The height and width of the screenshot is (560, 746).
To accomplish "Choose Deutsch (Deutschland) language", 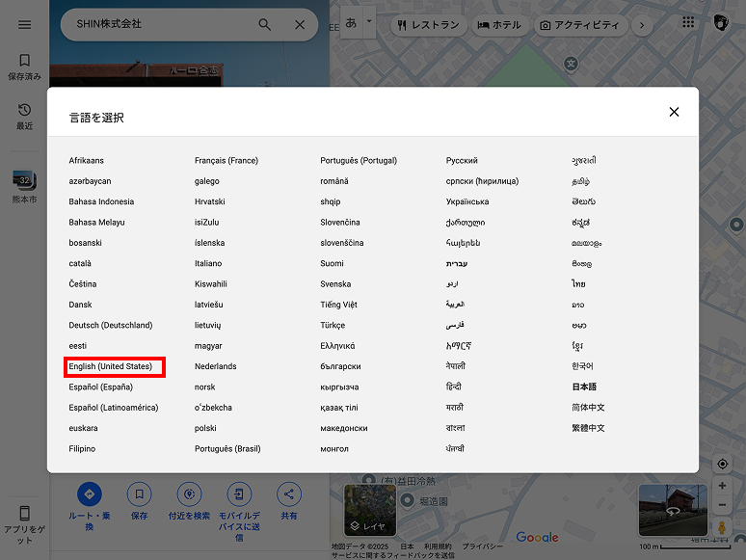I will click(111, 326).
